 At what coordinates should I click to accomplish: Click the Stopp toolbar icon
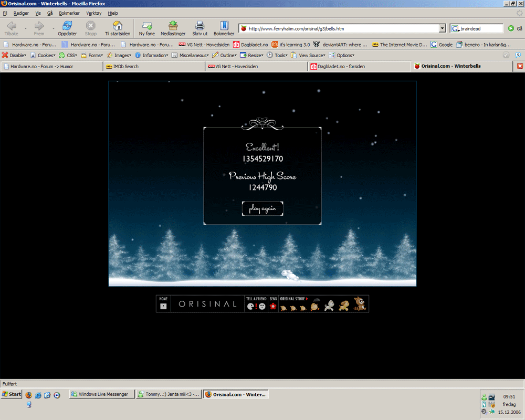click(90, 25)
